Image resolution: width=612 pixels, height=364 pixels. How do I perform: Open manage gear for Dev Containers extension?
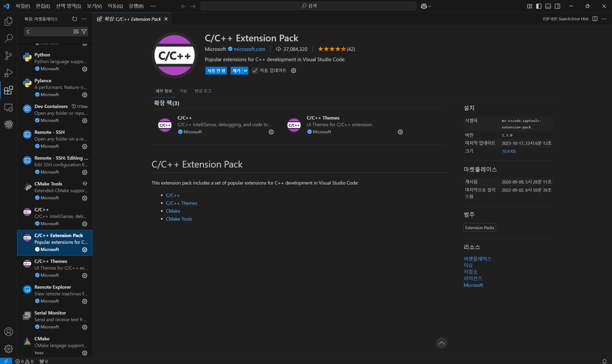coord(85,120)
